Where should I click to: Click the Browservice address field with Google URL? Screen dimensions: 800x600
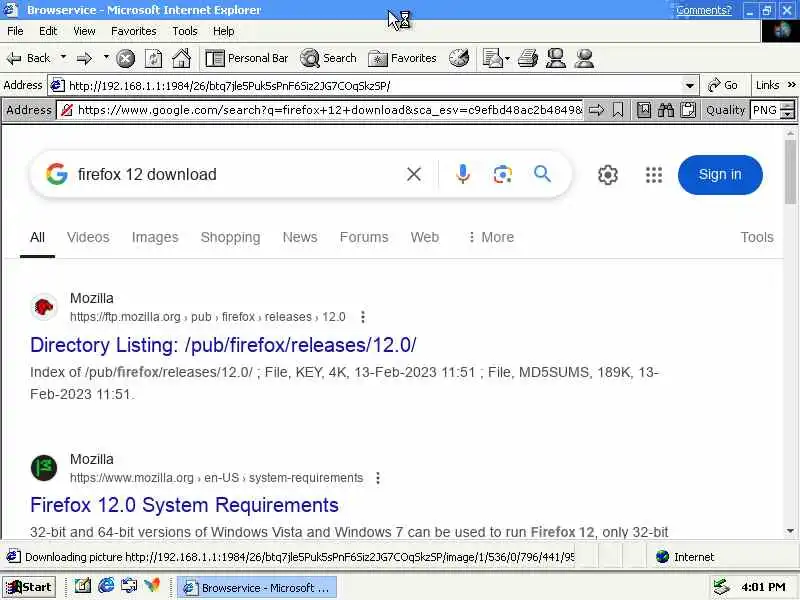coord(330,110)
